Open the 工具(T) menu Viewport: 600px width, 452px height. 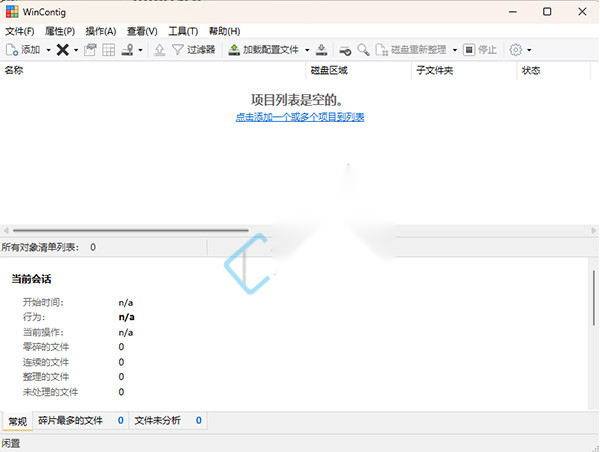tap(183, 31)
